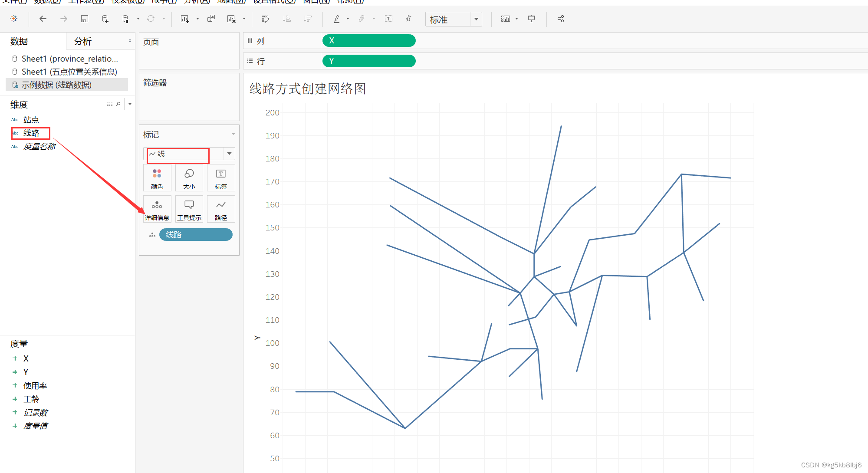
Task: Click the Y axis title label
Action: (x=257, y=338)
